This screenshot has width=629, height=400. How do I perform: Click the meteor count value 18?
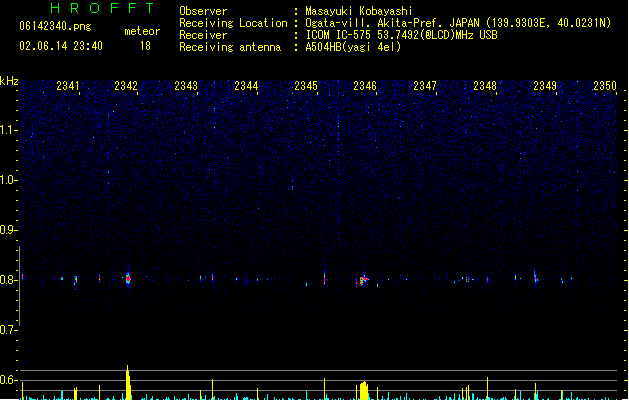click(145, 46)
